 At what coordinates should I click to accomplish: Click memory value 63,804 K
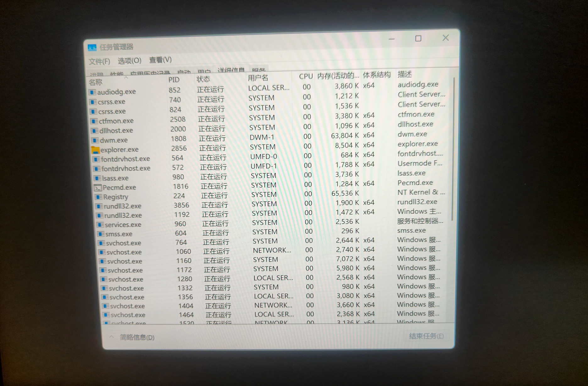[x=345, y=136]
